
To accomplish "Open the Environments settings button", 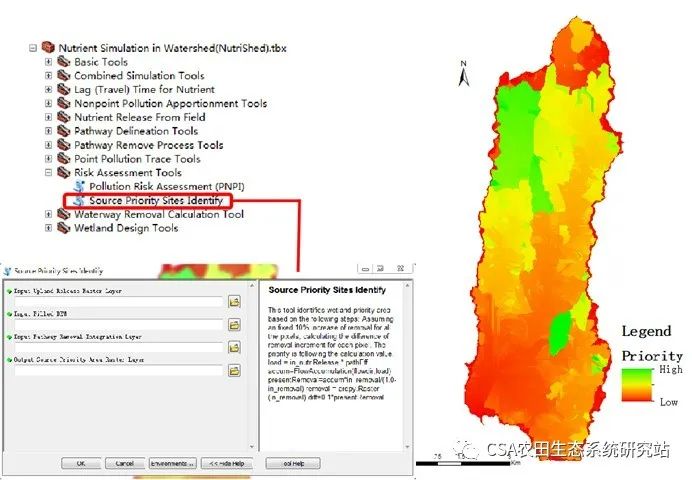I will coord(171,464).
